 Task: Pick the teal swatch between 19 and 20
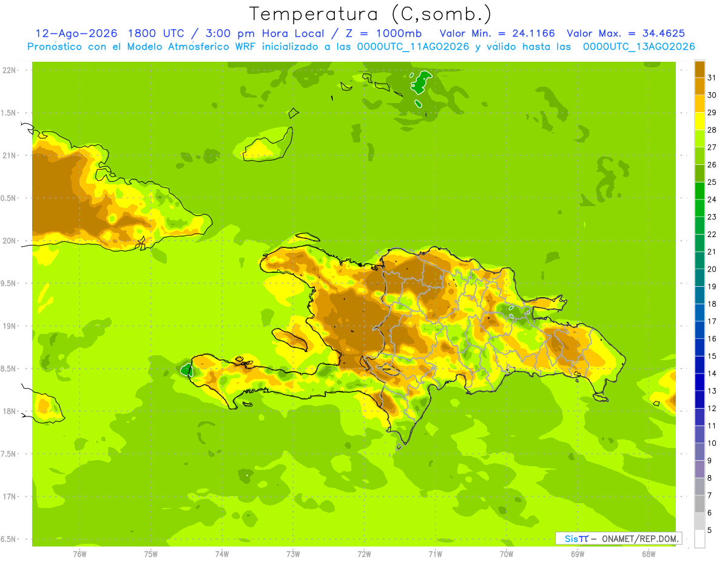(699, 278)
